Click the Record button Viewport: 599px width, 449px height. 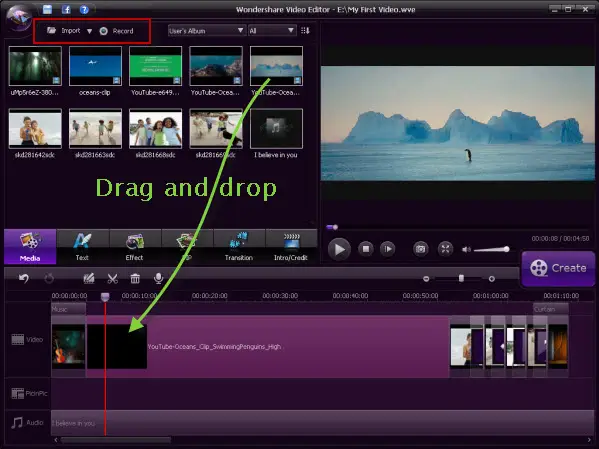click(117, 31)
